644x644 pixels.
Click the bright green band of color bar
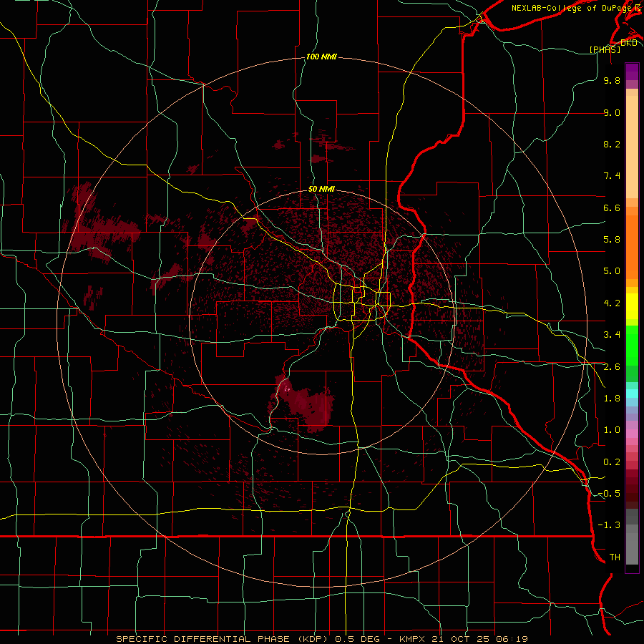(632, 346)
